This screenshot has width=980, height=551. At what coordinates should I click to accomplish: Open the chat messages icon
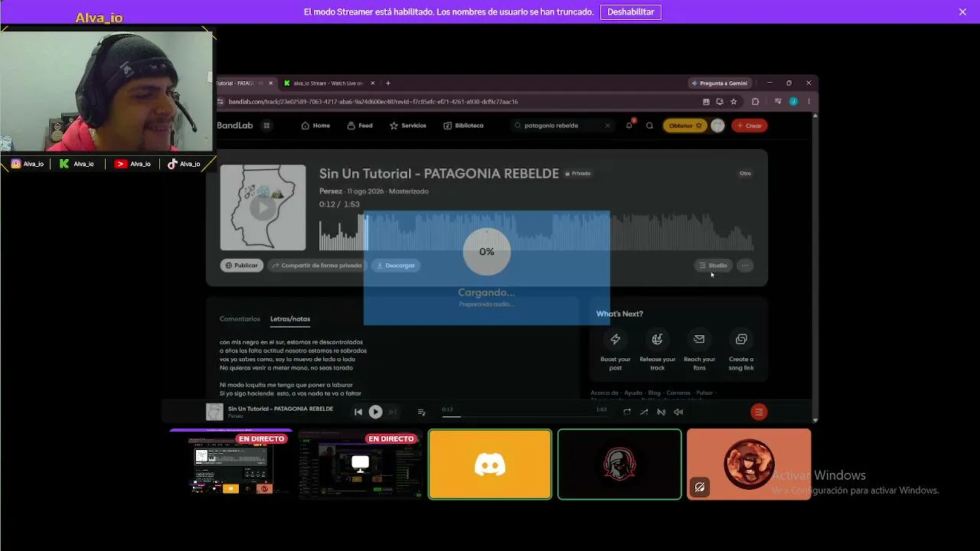[x=649, y=126]
